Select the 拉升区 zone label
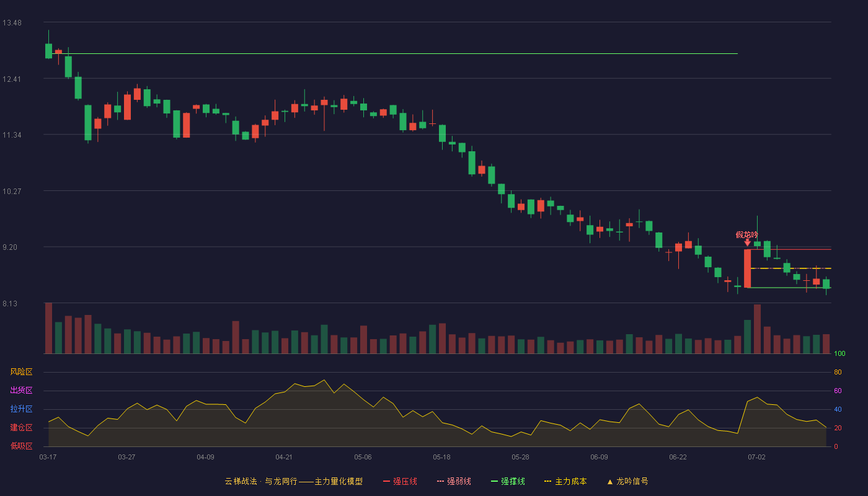 click(21, 409)
